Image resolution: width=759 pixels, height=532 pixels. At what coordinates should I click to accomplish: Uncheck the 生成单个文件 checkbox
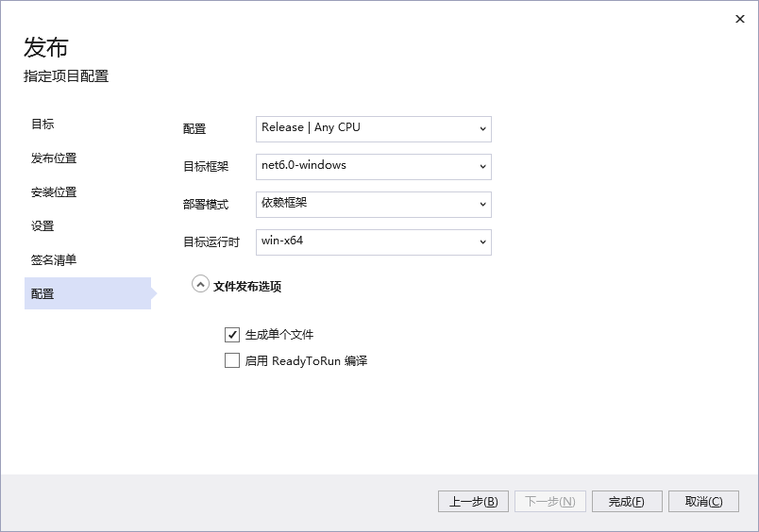[232, 335]
